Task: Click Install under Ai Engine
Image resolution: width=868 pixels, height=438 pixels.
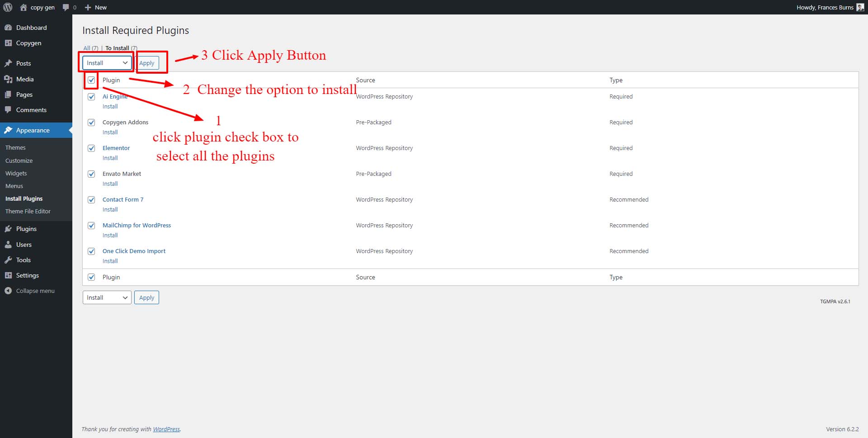Action: coord(110,106)
